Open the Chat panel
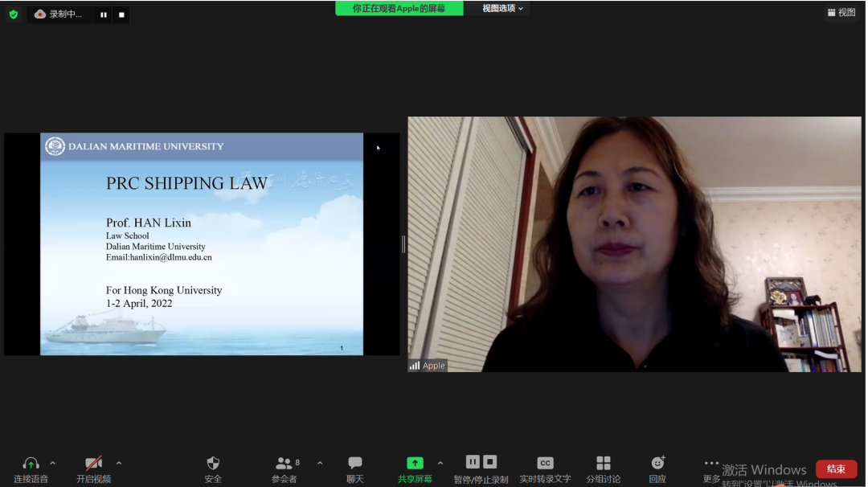 pos(354,464)
